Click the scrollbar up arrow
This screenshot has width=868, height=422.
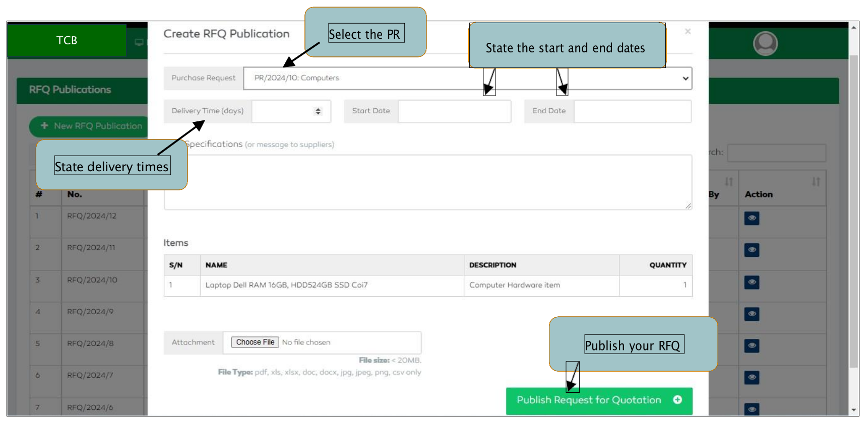854,27
